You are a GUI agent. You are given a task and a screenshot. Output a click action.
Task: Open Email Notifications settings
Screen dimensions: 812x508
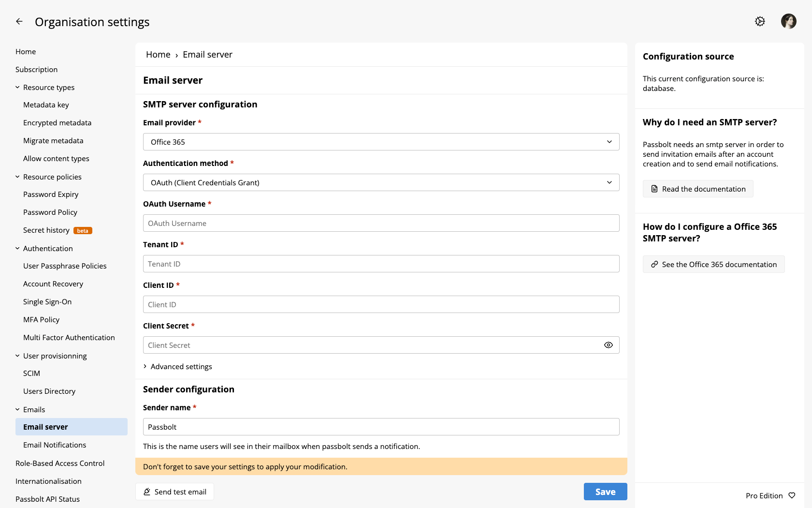point(55,445)
